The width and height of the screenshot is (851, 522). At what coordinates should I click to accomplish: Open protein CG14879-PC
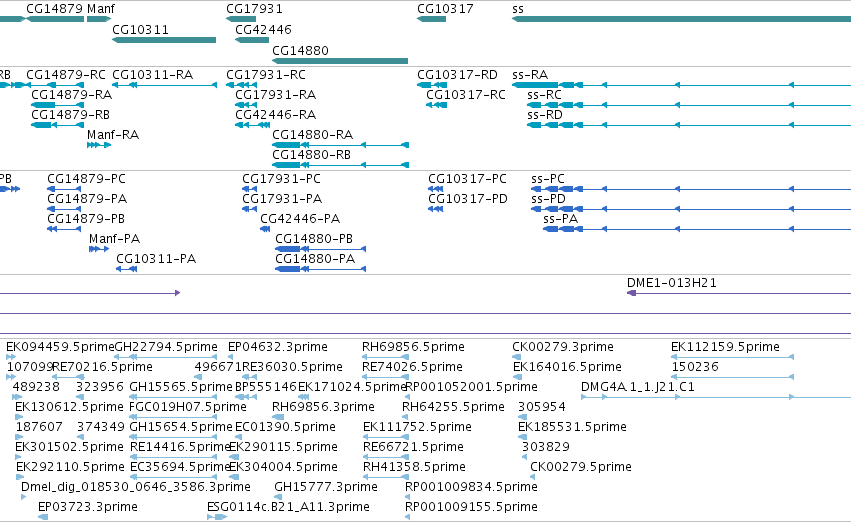86,179
